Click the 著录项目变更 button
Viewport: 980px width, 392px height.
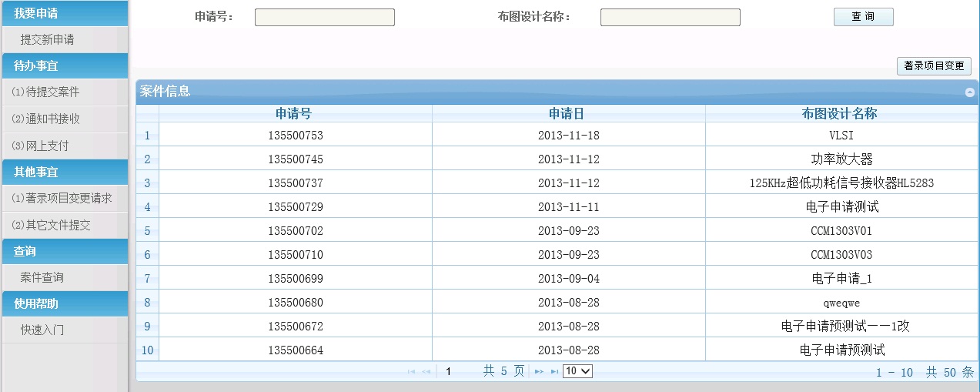[x=934, y=66]
